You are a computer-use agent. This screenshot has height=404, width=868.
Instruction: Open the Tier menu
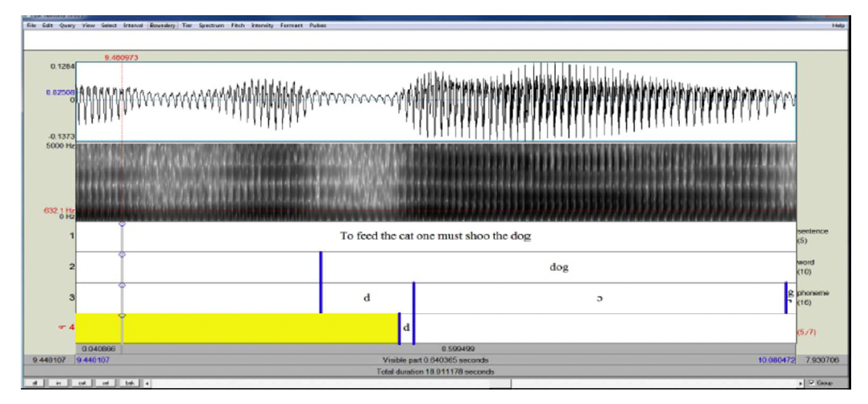pos(187,26)
